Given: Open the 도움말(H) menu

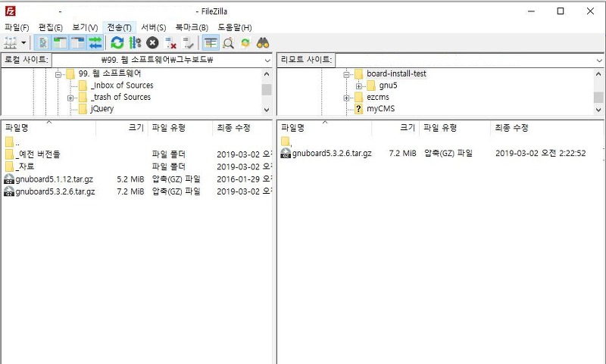Looking at the screenshot, I should [235, 27].
